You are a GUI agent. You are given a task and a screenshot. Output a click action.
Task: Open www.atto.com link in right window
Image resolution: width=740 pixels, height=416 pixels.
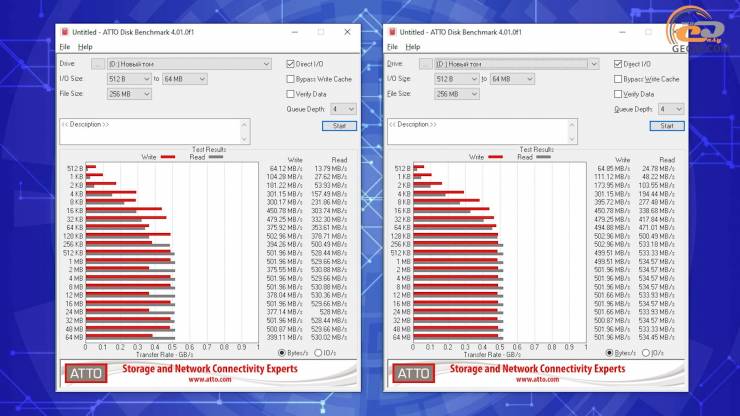pyautogui.click(x=538, y=379)
